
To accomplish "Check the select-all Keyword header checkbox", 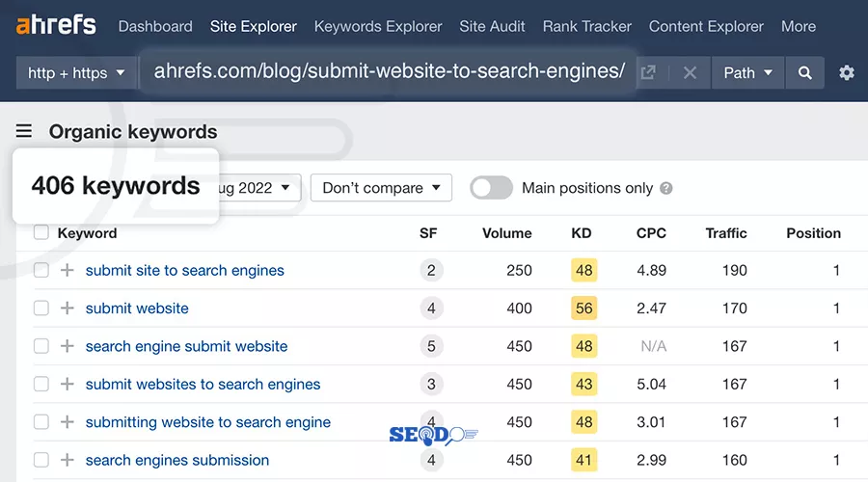I will coord(41,232).
